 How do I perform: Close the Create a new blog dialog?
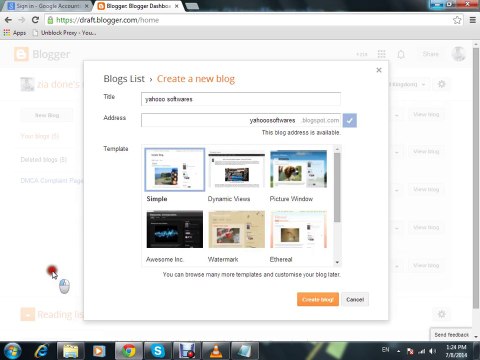(379, 70)
